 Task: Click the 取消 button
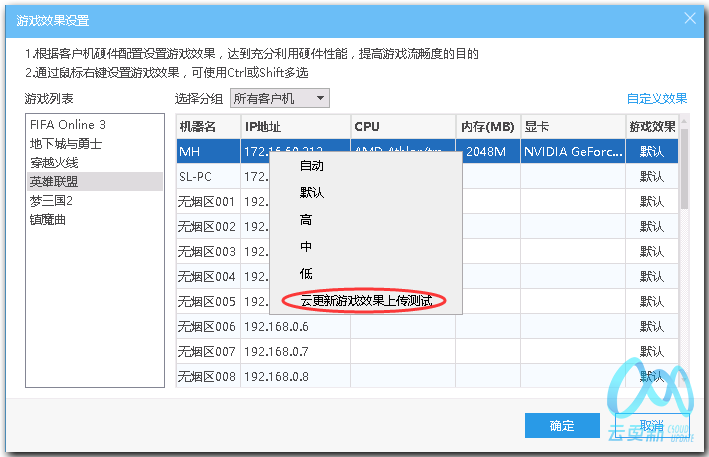(x=652, y=425)
